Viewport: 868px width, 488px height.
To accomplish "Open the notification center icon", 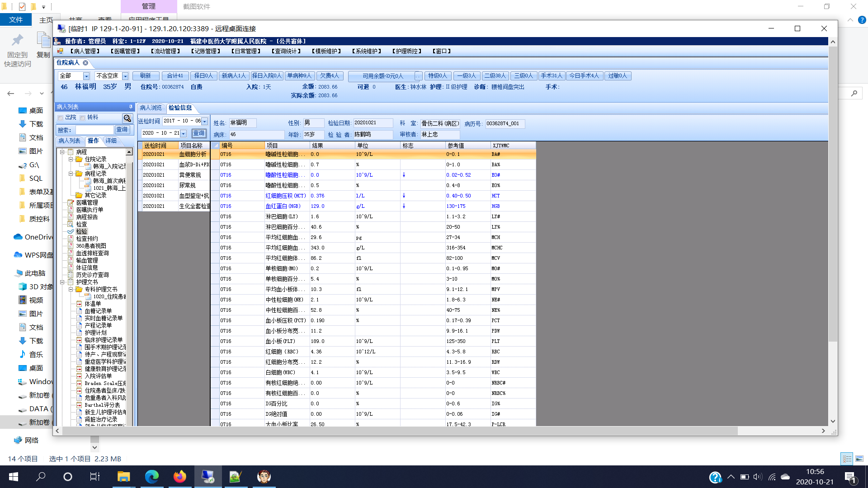I will click(850, 477).
